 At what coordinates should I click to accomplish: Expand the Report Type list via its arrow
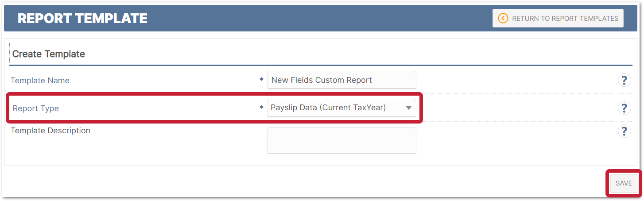click(408, 108)
